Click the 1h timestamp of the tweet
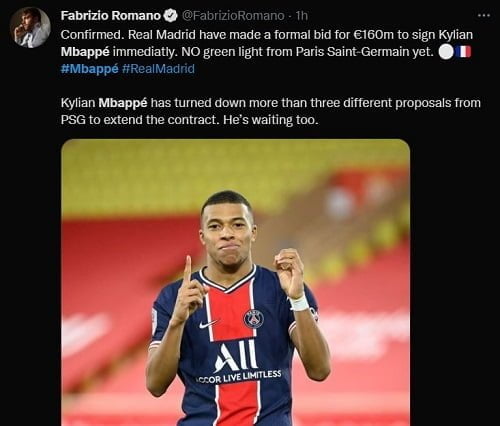 click(302, 16)
